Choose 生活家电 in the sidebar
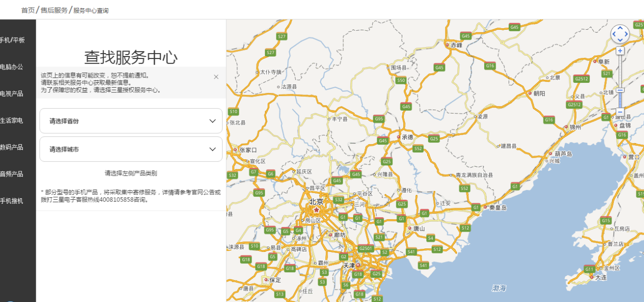The image size is (644, 302). 11,121
